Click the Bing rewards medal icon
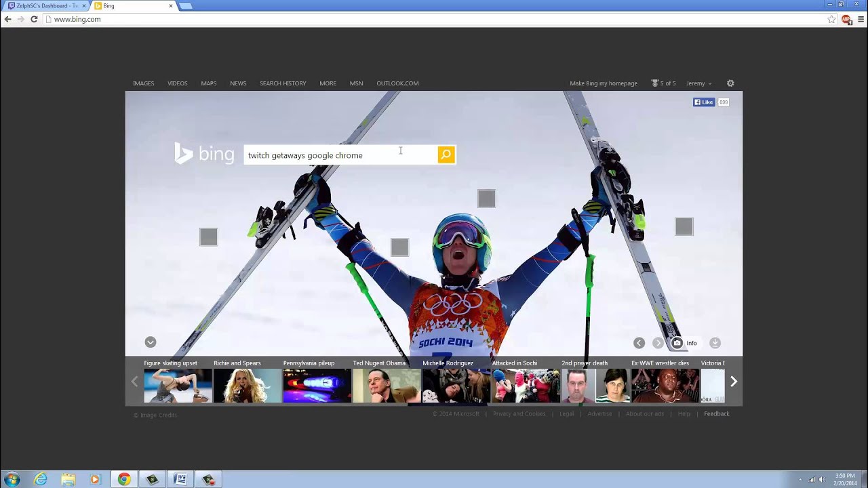868x488 pixels. tap(655, 83)
